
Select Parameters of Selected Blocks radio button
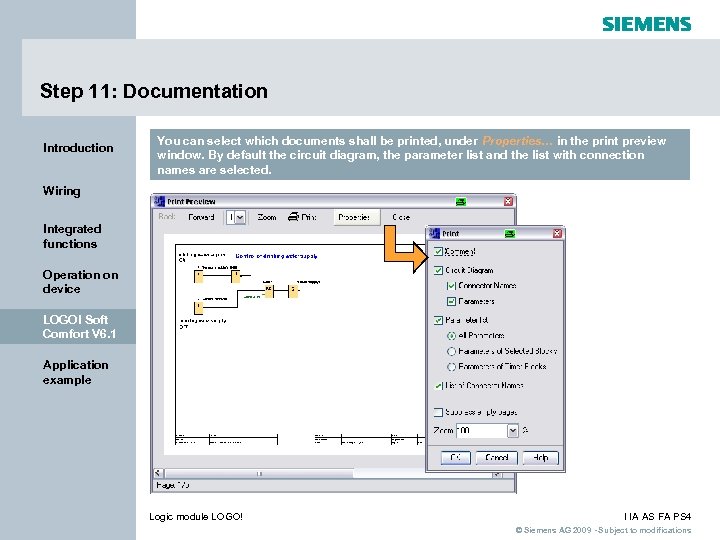451,351
